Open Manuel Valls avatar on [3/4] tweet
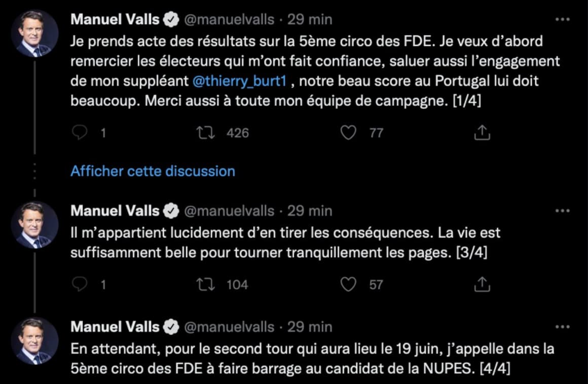The width and height of the screenshot is (588, 384). (x=35, y=225)
